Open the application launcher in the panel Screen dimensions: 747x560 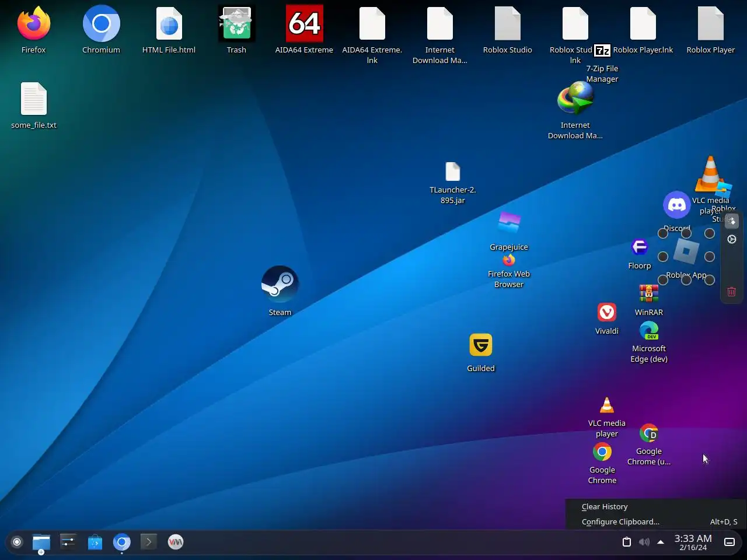click(17, 542)
